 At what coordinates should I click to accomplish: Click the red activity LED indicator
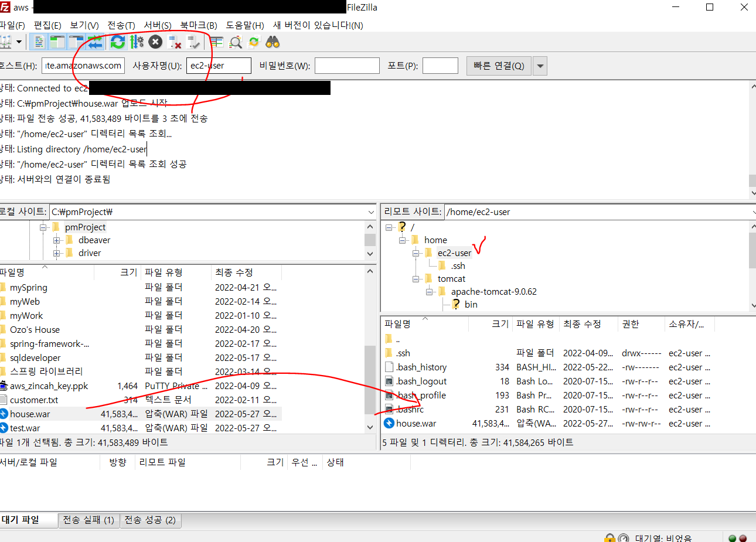point(743,538)
